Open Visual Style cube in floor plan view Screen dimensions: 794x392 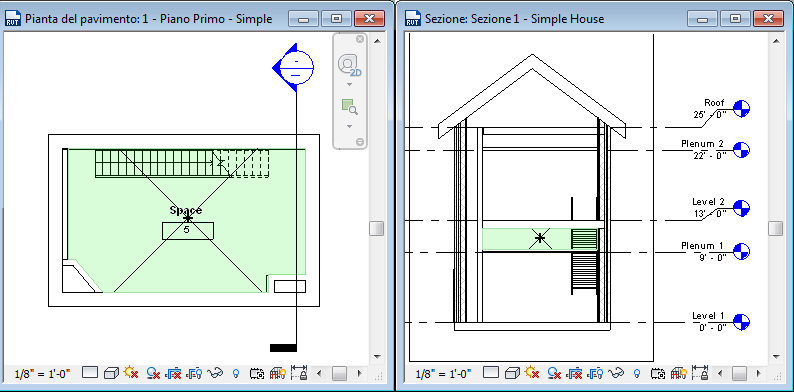[x=110, y=374]
